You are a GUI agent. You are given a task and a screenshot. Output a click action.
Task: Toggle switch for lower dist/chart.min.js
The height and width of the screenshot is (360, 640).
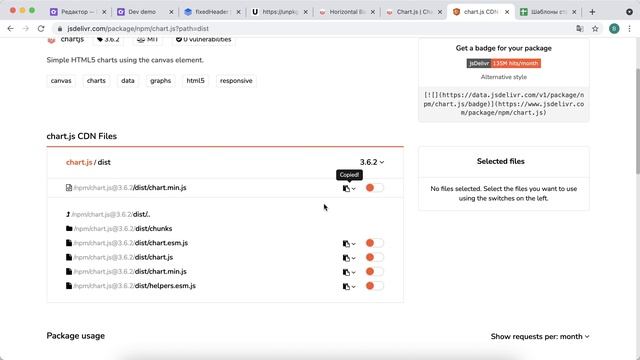pyautogui.click(x=374, y=271)
